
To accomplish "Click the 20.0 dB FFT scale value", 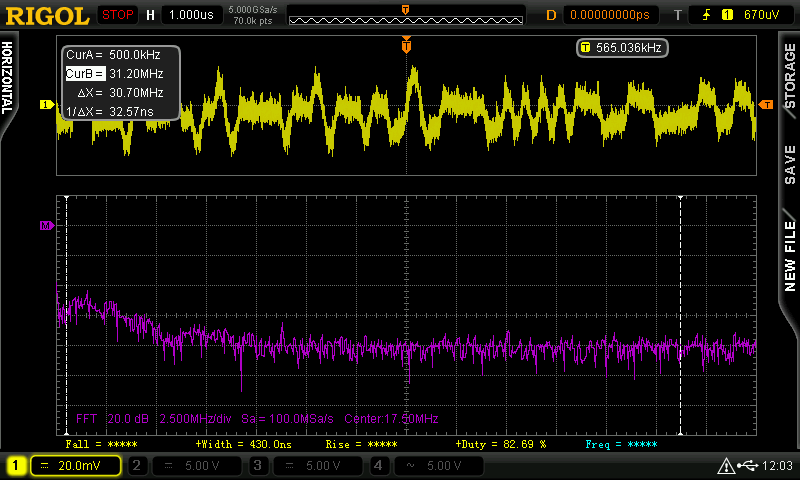I will pyautogui.click(x=128, y=419).
